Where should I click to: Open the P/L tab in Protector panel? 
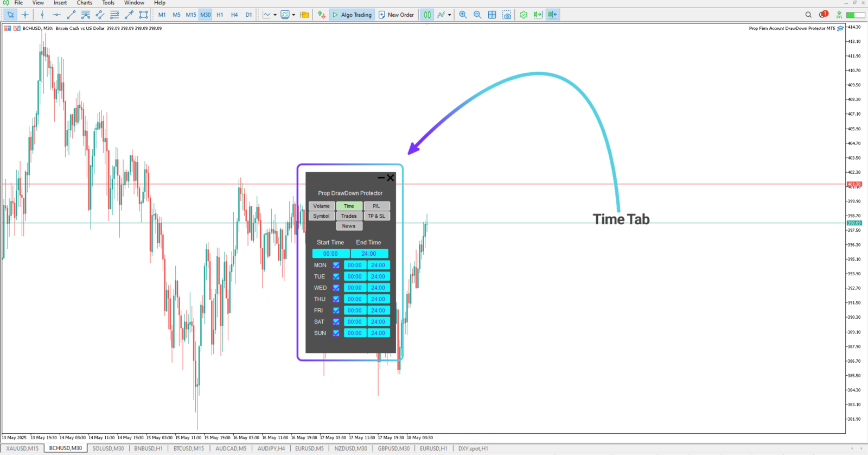pos(376,206)
